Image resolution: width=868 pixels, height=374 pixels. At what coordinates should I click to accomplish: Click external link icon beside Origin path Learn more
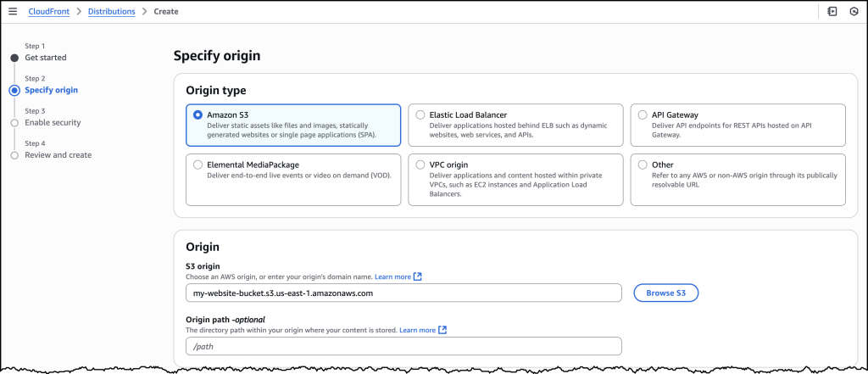tap(442, 330)
